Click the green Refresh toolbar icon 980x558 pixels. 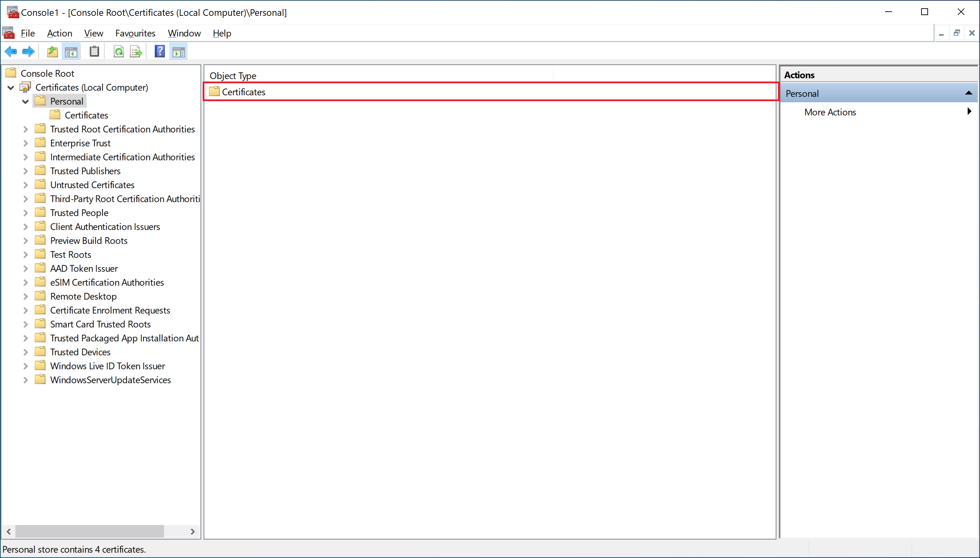click(119, 51)
